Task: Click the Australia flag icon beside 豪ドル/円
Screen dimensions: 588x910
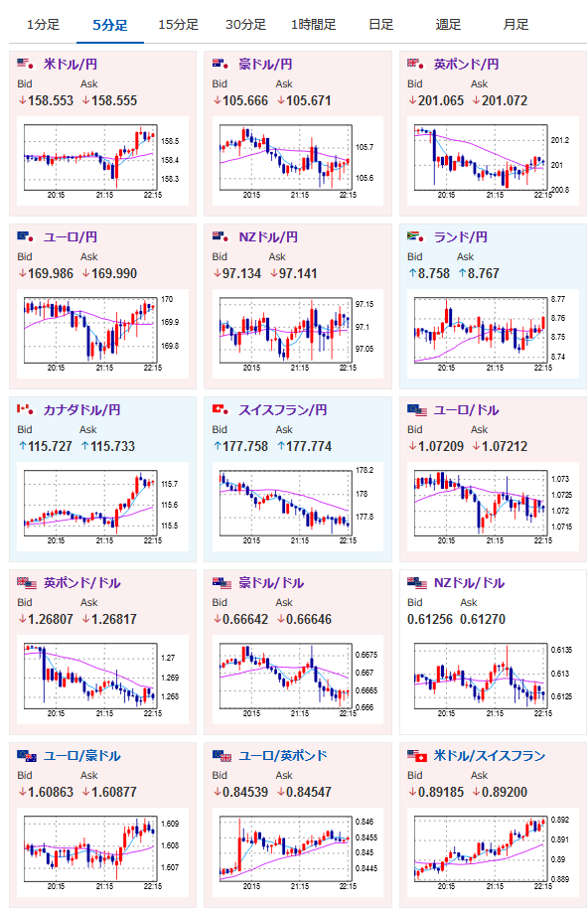Action: pyautogui.click(x=221, y=64)
